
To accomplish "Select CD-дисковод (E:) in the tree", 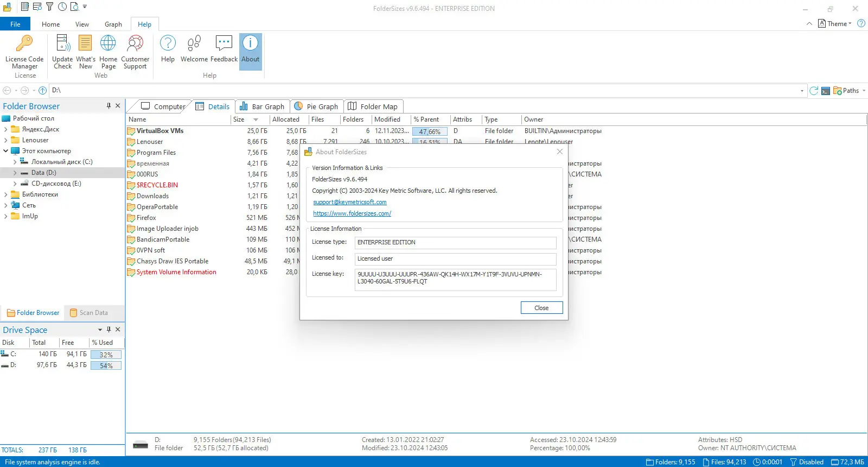I will pos(56,184).
